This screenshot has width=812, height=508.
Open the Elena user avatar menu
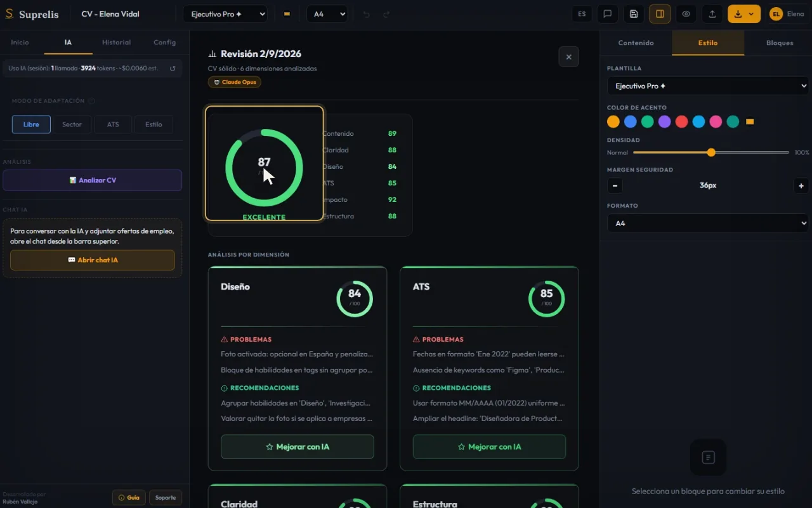(x=787, y=14)
